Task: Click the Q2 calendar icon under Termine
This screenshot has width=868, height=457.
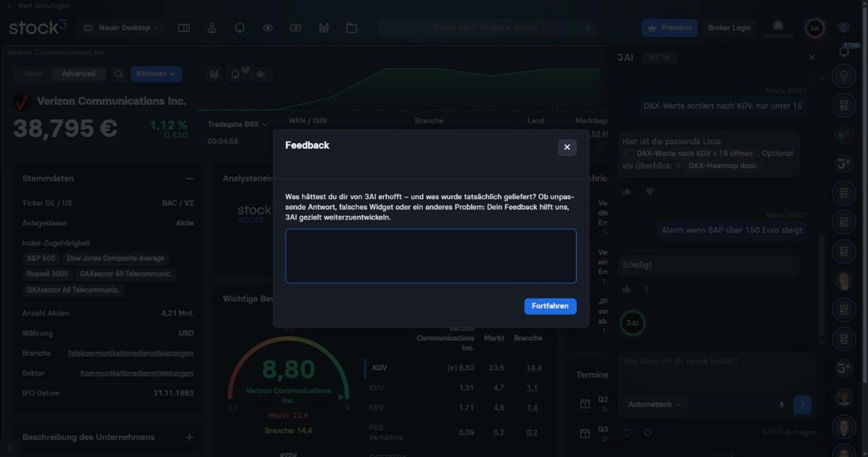Action: tap(585, 404)
